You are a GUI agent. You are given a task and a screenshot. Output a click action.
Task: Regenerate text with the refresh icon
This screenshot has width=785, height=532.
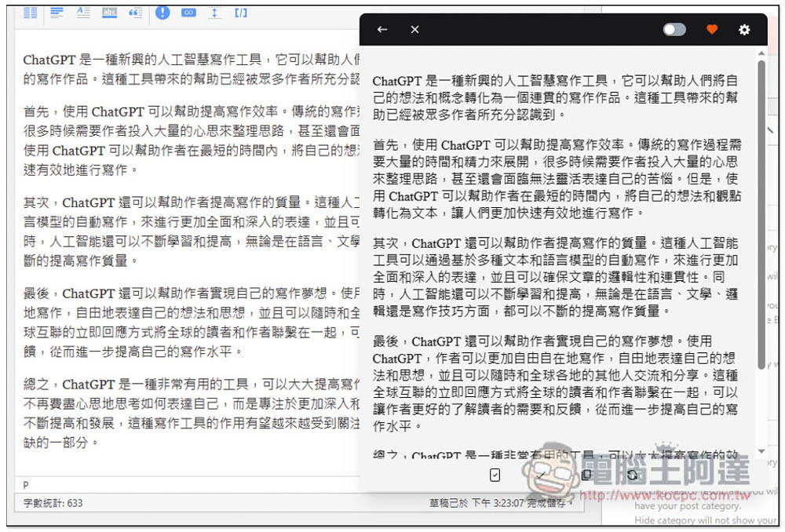(632, 475)
